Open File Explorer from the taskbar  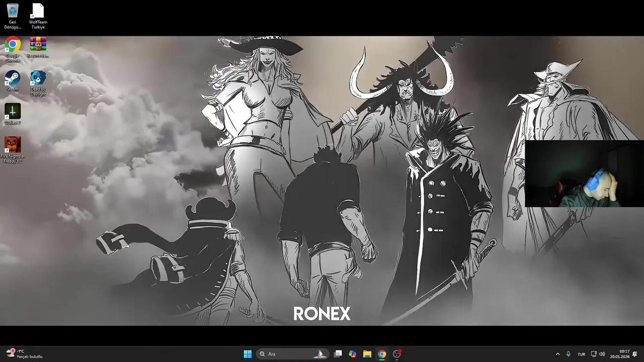click(367, 354)
